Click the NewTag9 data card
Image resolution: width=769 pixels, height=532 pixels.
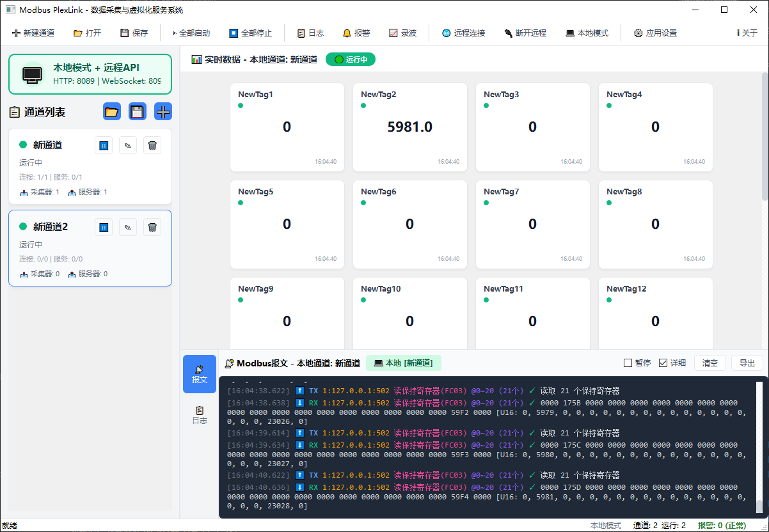click(x=287, y=313)
